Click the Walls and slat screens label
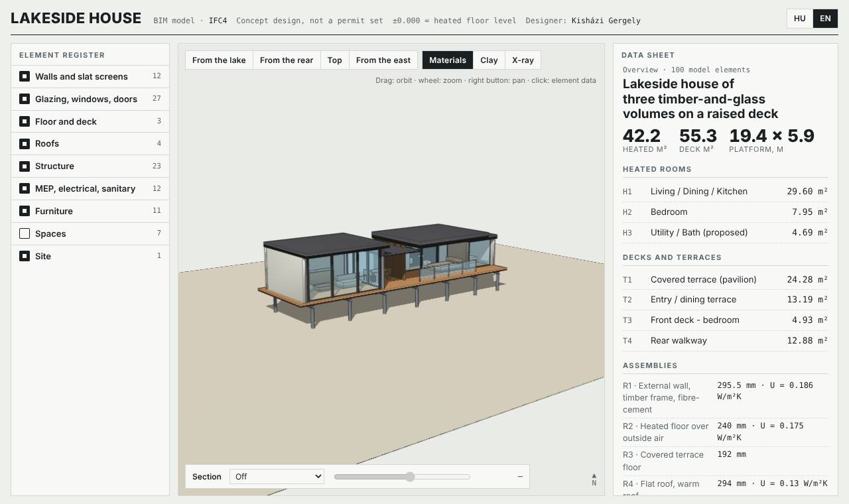 click(82, 76)
